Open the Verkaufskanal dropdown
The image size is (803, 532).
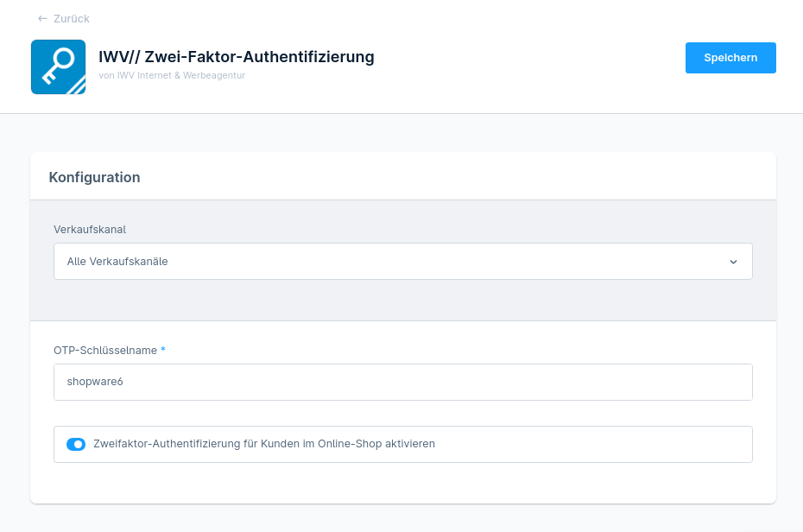(x=403, y=261)
